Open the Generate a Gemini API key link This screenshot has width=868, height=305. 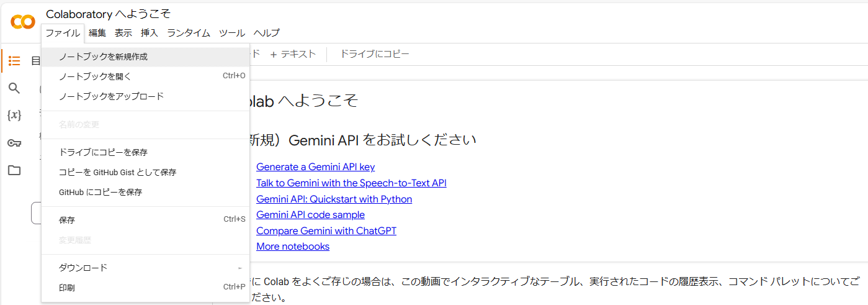pos(315,167)
